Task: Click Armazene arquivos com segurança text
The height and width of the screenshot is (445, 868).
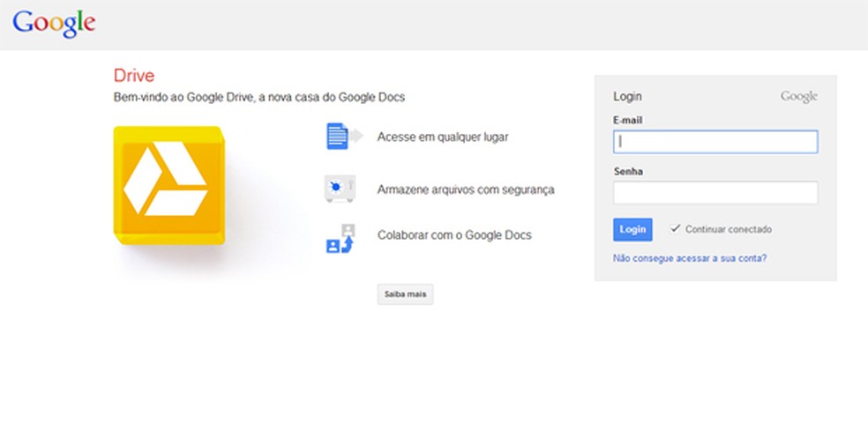Action: (x=466, y=189)
